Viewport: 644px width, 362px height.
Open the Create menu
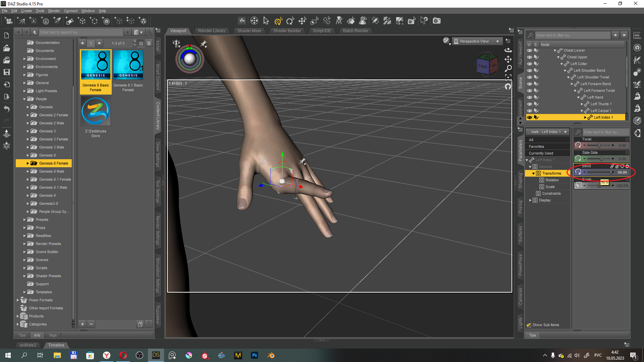26,11
